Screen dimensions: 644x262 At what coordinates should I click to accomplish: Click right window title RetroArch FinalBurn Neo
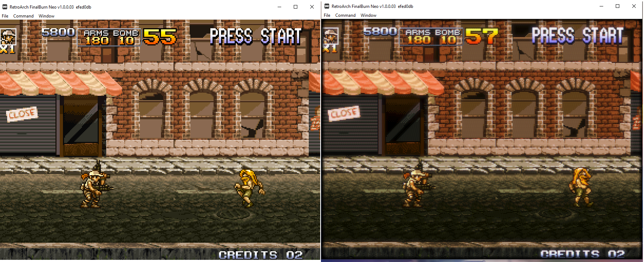click(372, 6)
